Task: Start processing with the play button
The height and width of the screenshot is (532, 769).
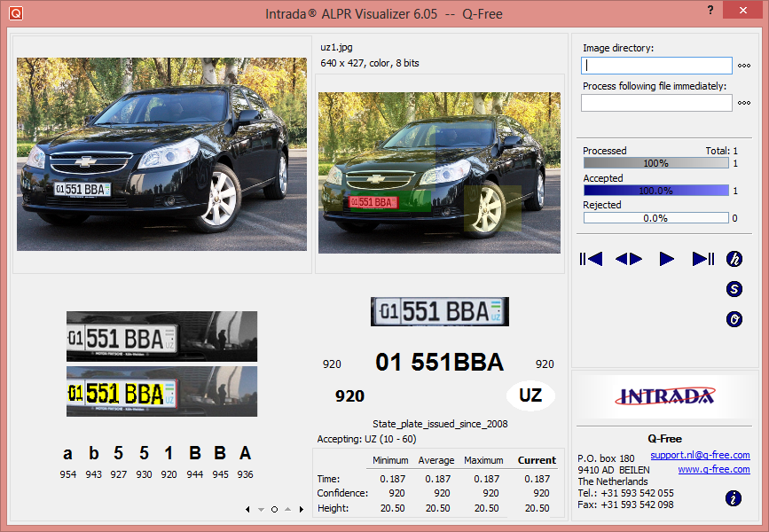Action: coord(666,259)
